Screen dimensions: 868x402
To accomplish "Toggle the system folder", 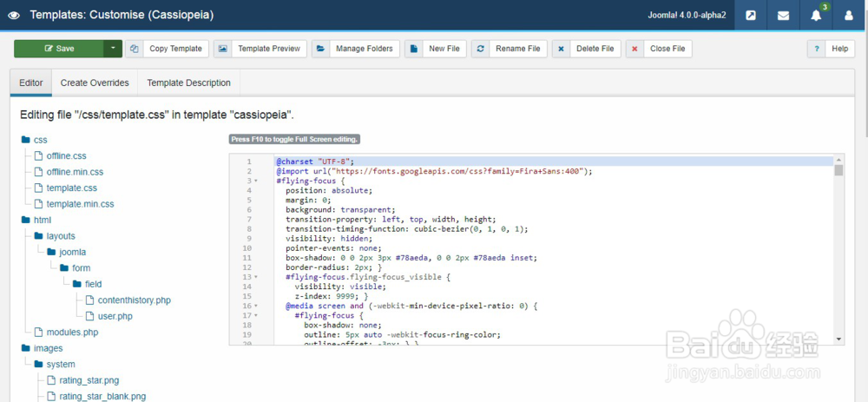I will 54,365.
